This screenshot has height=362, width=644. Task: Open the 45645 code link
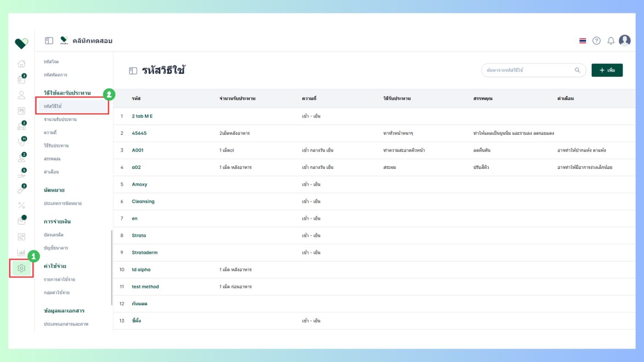tap(139, 133)
